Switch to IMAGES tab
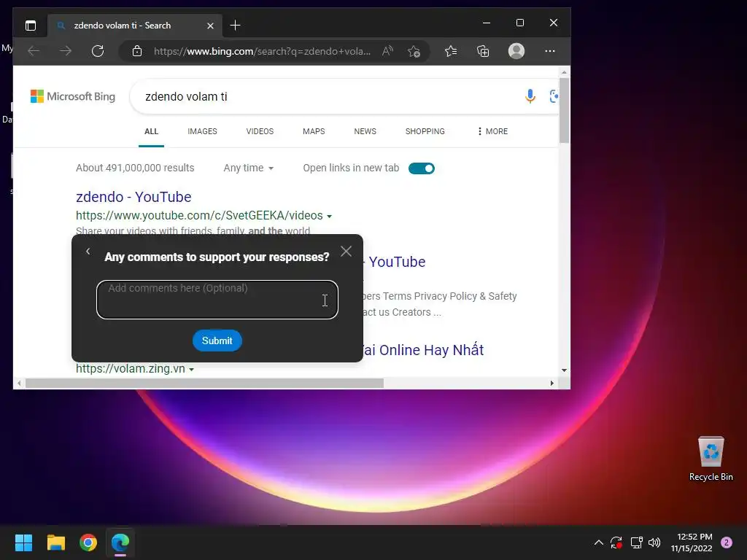Image resolution: width=747 pixels, height=560 pixels. pyautogui.click(x=202, y=131)
